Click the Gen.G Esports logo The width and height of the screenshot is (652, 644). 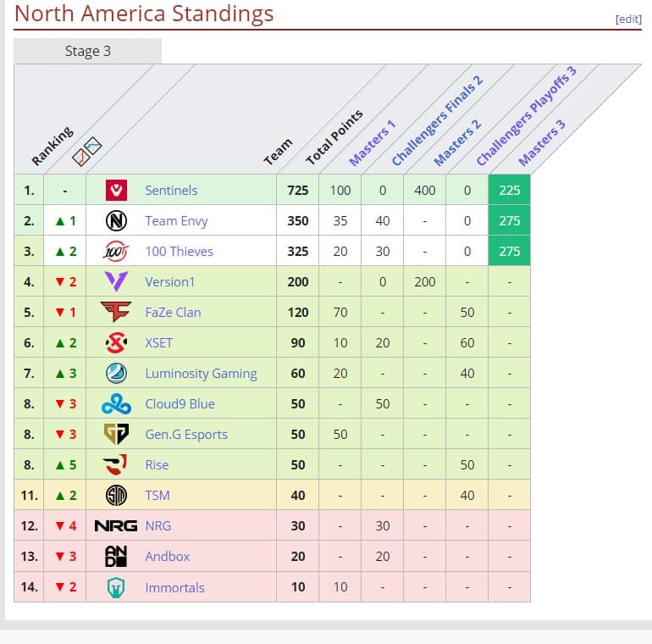pos(116,434)
